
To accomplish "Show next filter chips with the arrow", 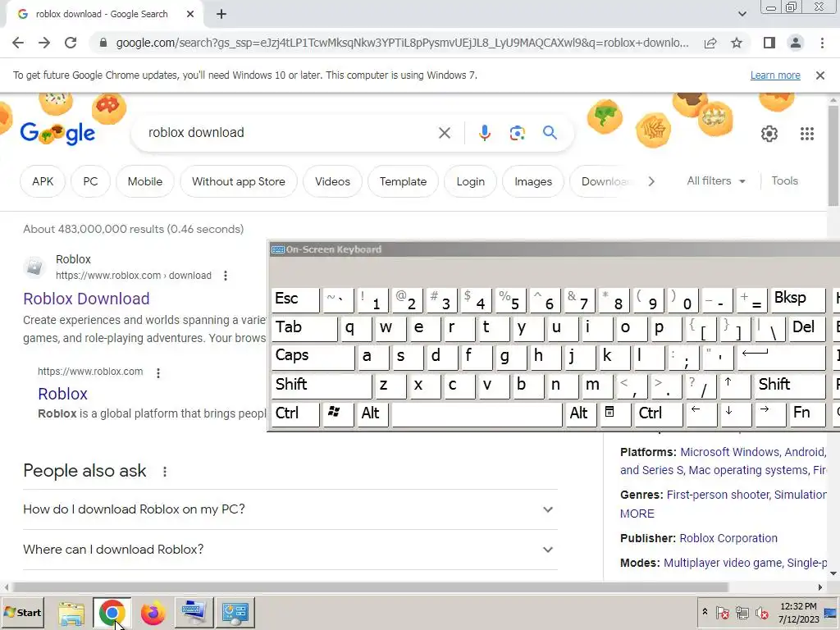I will [x=651, y=181].
